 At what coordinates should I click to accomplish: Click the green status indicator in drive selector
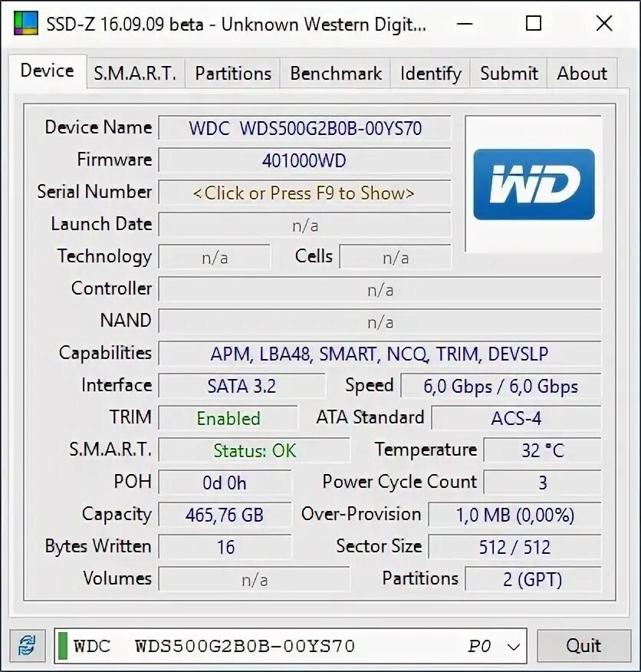click(63, 646)
